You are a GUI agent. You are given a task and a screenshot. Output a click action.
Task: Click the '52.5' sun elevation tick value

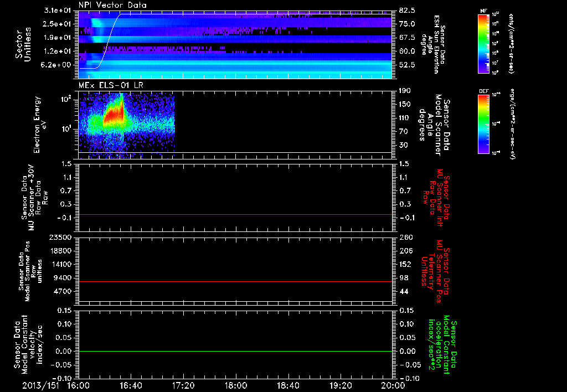[x=407, y=65]
